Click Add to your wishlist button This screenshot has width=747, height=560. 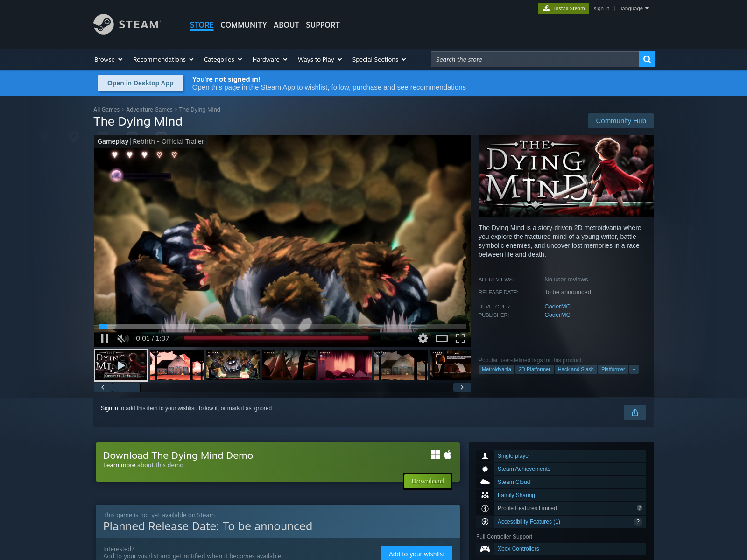417,553
